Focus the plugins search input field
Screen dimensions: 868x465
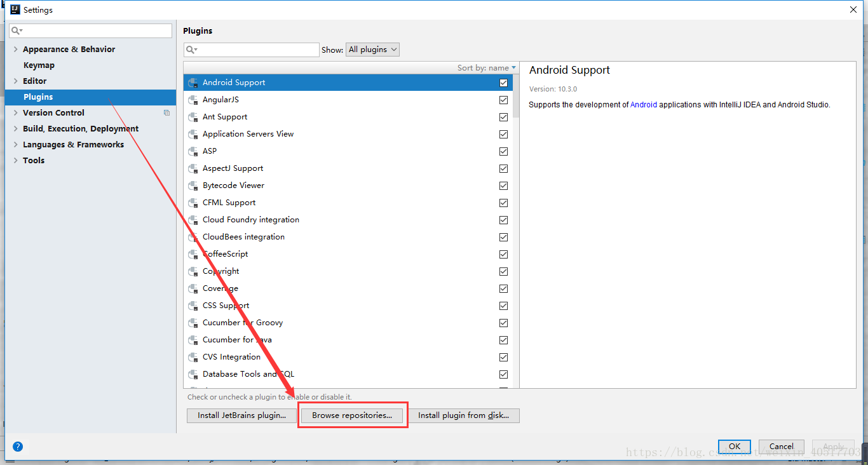(x=252, y=50)
